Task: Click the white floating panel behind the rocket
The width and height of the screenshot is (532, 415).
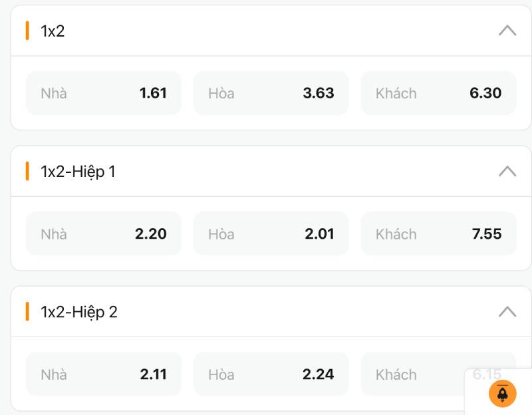Action: coord(475,399)
